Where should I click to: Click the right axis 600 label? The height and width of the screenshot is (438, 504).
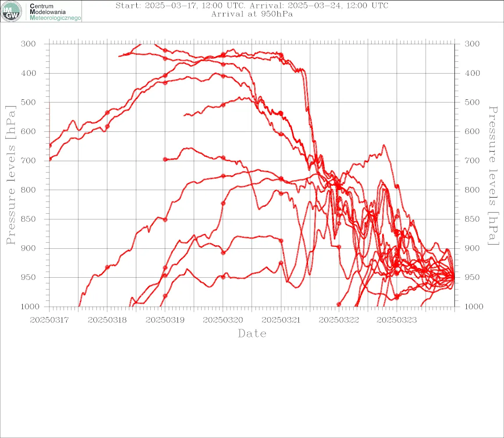[x=472, y=131]
